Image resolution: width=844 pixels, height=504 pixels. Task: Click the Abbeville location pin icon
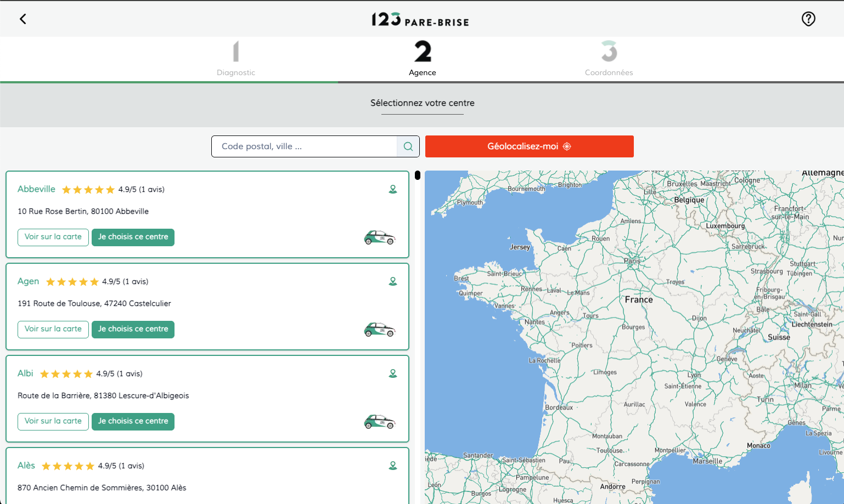(393, 189)
